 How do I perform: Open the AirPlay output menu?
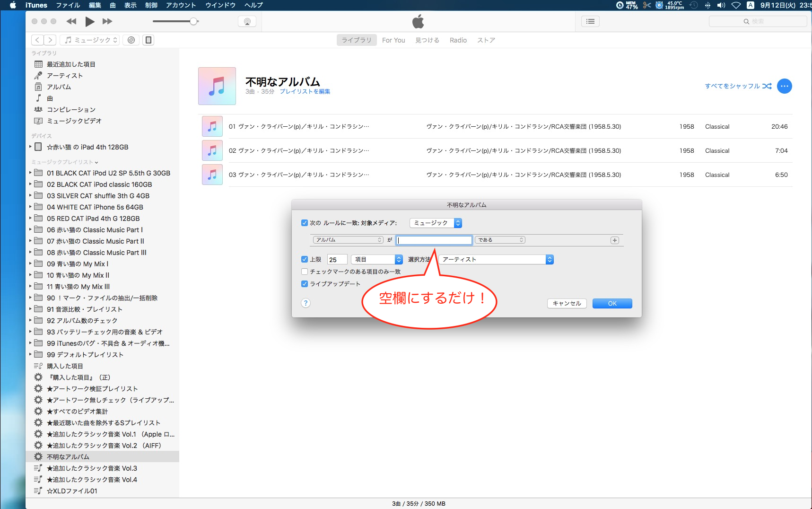[247, 21]
